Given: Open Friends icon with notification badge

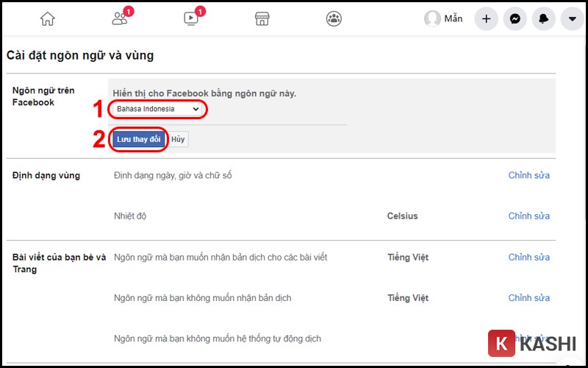Looking at the screenshot, I should pos(120,18).
